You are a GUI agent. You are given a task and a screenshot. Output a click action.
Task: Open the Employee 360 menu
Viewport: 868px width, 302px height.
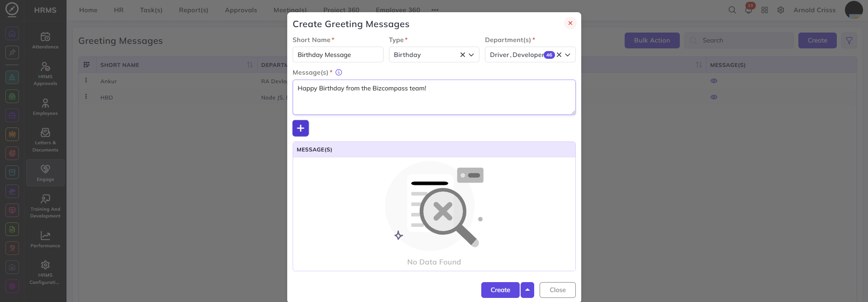point(398,10)
